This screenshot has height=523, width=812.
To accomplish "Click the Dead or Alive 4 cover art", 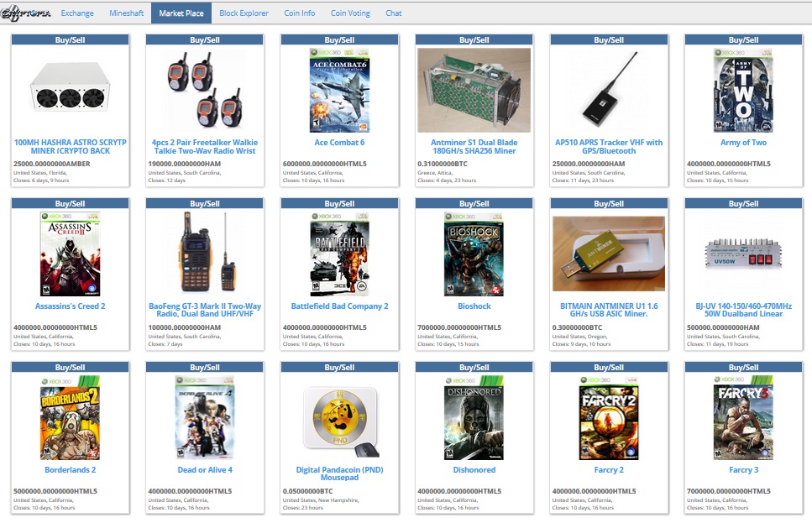I will point(205,418).
